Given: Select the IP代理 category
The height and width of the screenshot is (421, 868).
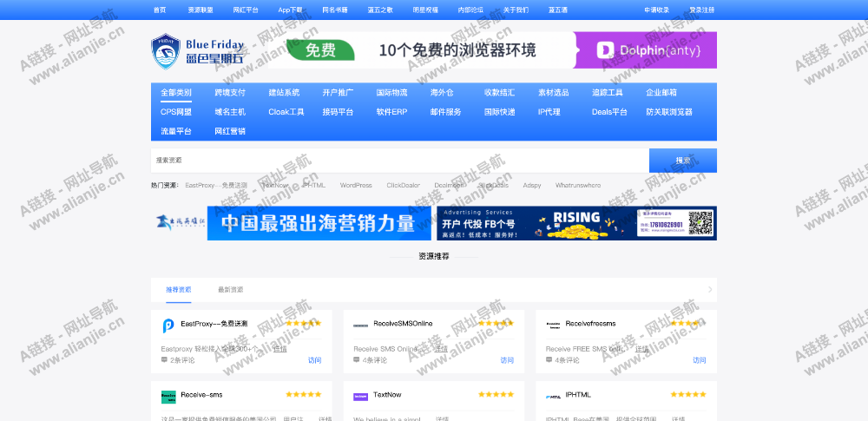Looking at the screenshot, I should click(549, 112).
